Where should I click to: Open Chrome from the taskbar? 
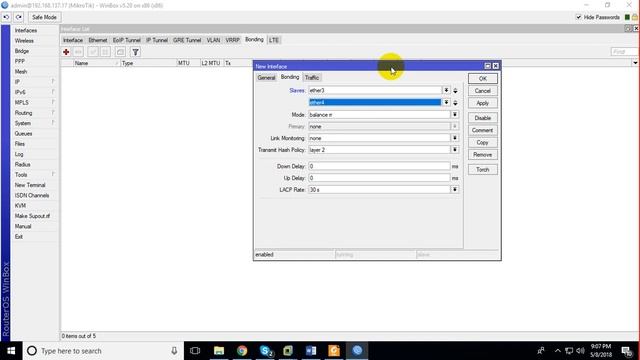click(x=242, y=351)
